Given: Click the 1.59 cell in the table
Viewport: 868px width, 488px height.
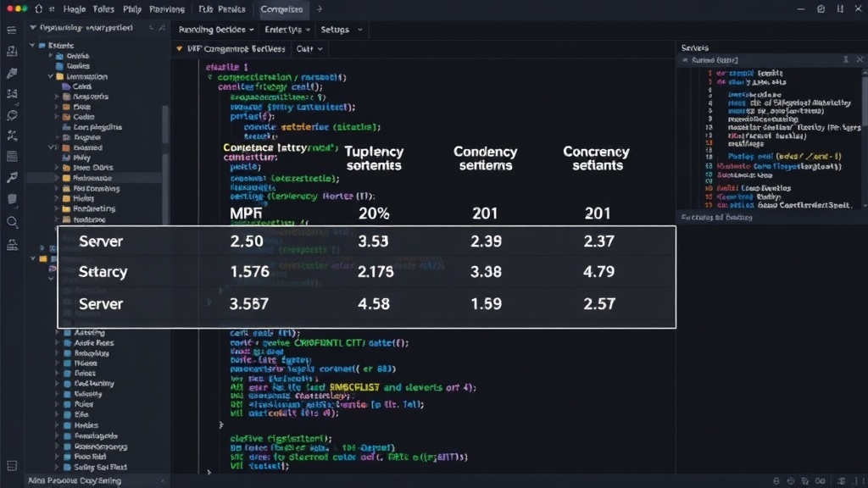Looking at the screenshot, I should [x=486, y=304].
